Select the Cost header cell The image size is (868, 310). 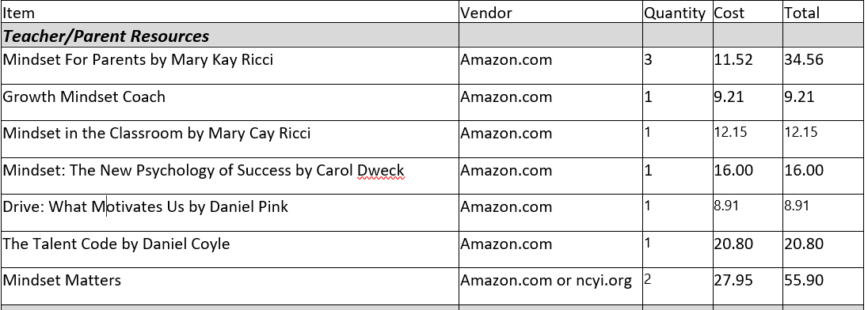point(748,12)
